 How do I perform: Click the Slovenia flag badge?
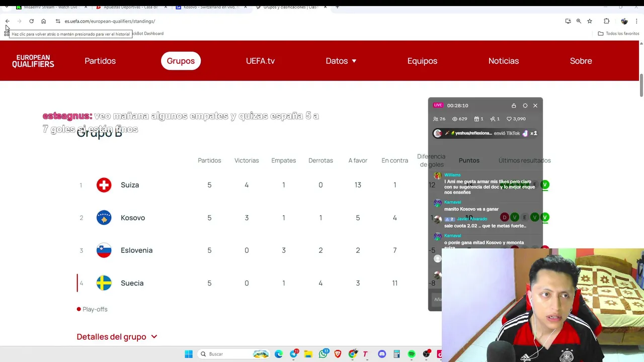click(104, 250)
